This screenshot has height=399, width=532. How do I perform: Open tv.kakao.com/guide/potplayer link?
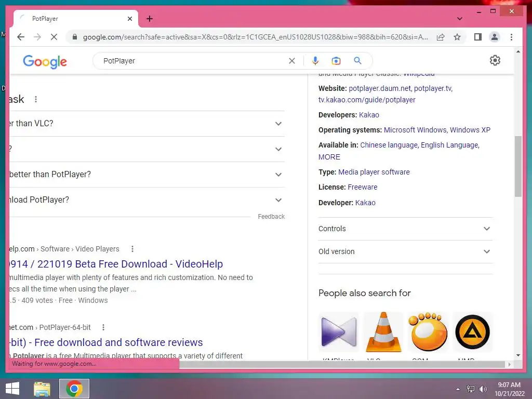coord(367,100)
